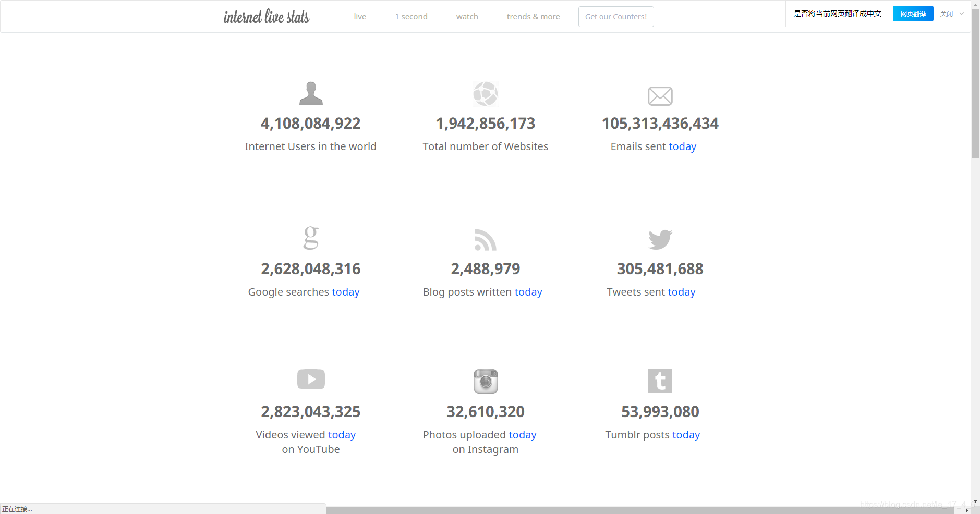
Task: Click the Instagram photos counter 32,610,320
Action: 486,412
